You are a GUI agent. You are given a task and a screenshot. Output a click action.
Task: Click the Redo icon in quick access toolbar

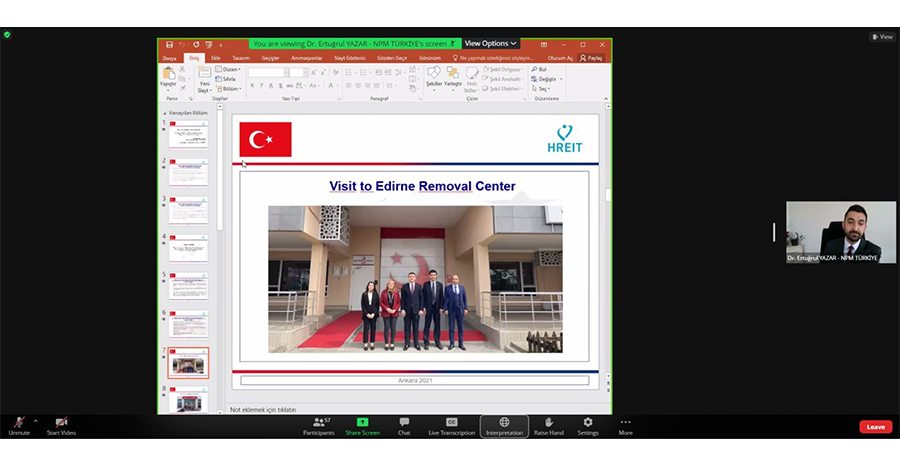pyautogui.click(x=196, y=44)
